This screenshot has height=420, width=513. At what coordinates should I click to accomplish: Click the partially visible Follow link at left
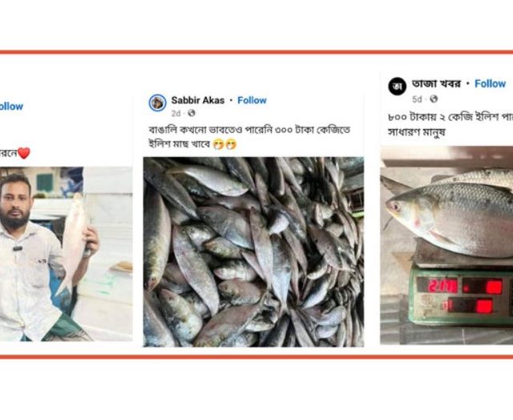click(x=10, y=107)
